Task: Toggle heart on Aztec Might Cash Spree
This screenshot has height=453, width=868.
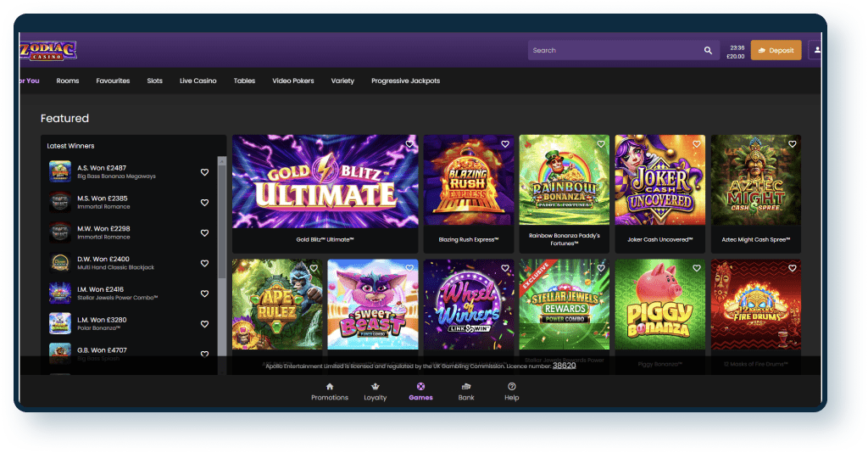Action: point(793,144)
